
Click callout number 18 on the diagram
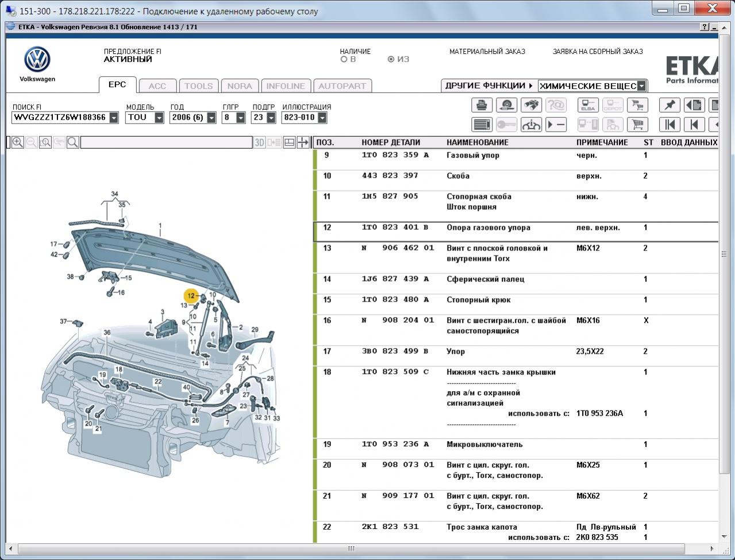118,370
